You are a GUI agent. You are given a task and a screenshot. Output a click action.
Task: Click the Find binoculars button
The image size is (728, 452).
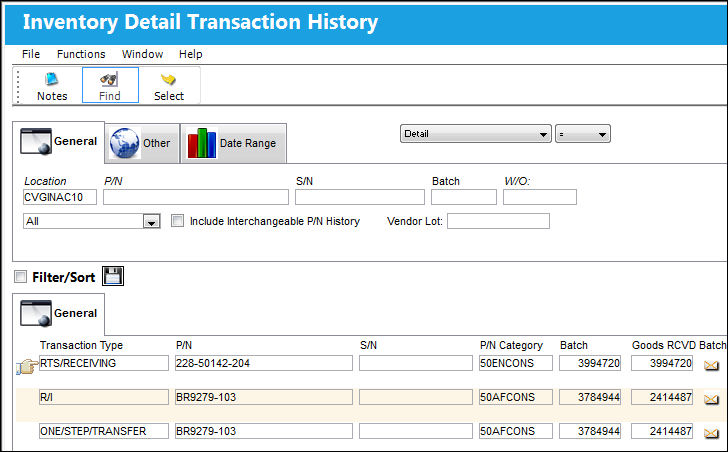110,85
